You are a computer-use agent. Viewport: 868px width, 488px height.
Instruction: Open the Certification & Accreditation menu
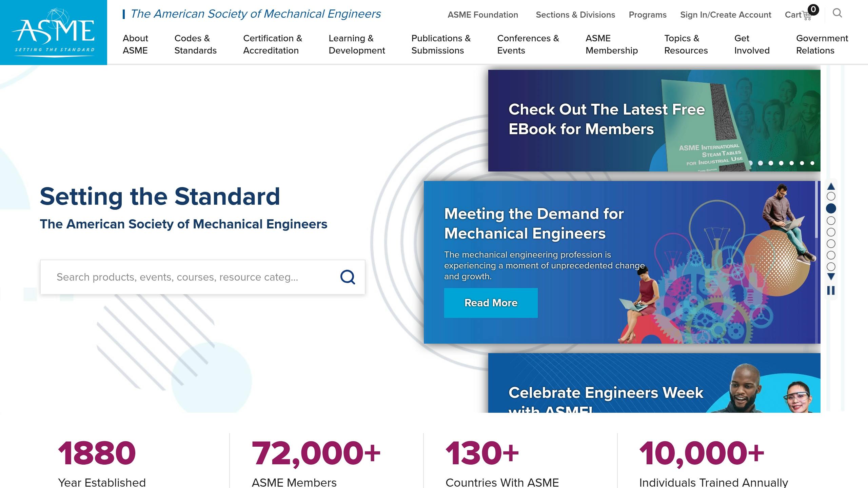[273, 44]
